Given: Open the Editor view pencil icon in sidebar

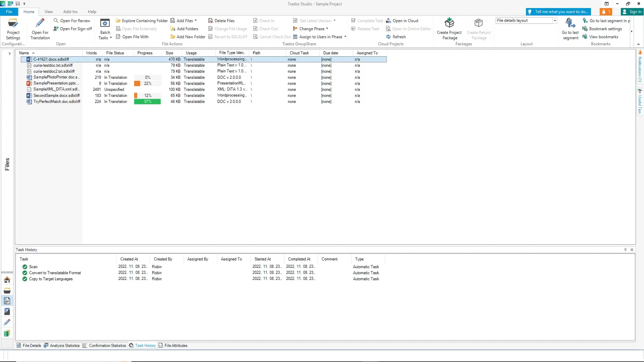Looking at the screenshot, I should [7, 322].
